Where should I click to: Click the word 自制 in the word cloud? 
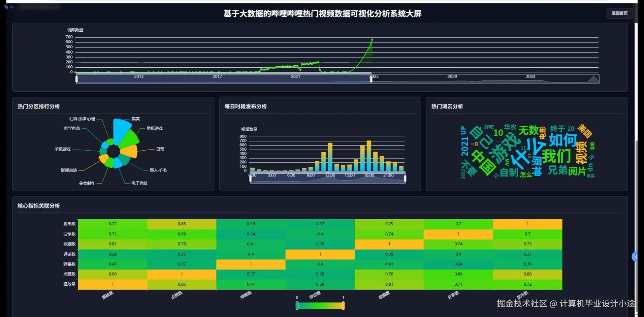point(509,172)
